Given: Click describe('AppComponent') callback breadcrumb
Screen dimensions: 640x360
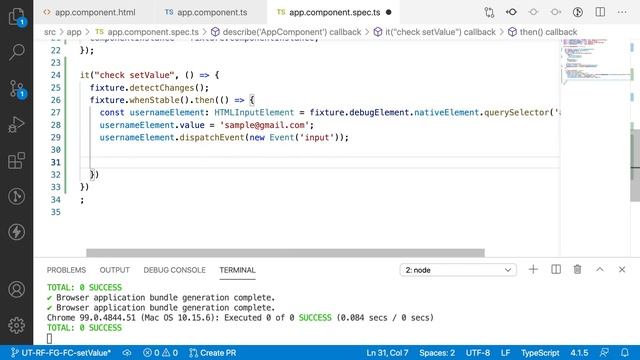Looking at the screenshot, I should point(286,32).
